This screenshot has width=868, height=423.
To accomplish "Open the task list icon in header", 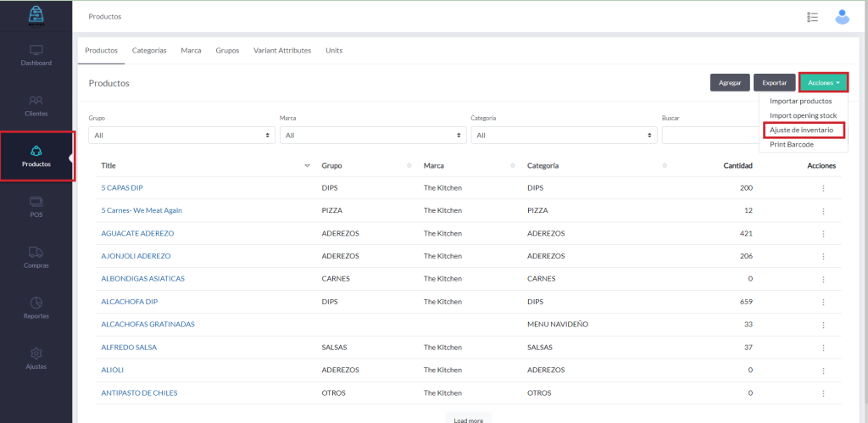I will (x=812, y=17).
